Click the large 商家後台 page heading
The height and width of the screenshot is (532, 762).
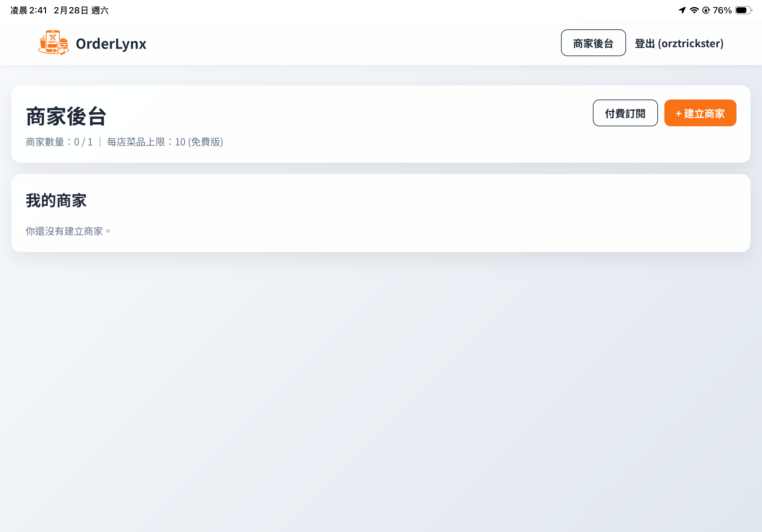[66, 116]
